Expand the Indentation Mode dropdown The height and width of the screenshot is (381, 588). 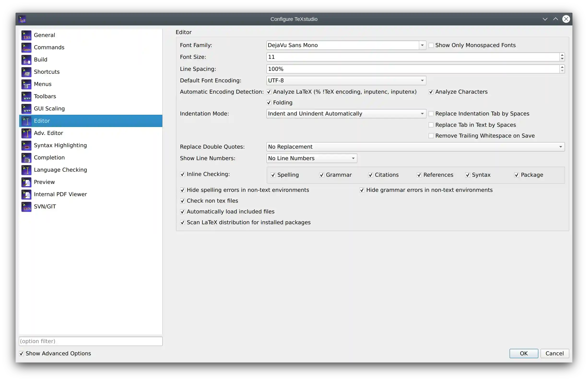346,114
